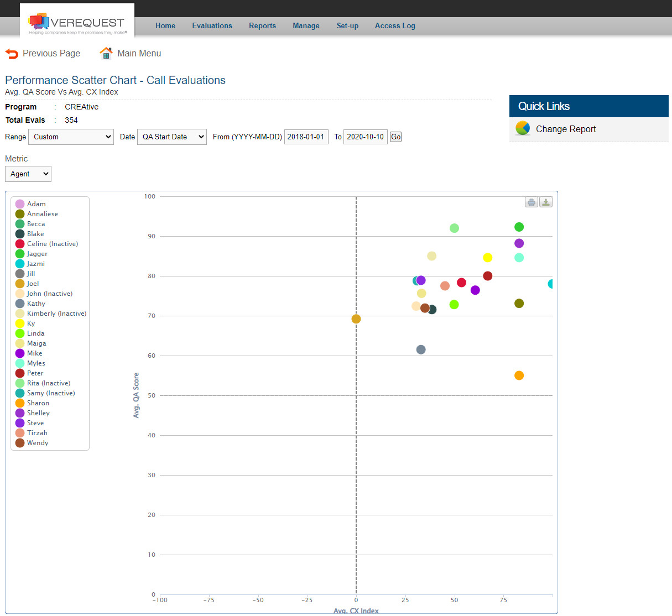Click the From date field showing 2018-01-01
This screenshot has width=672, height=616.
306,137
